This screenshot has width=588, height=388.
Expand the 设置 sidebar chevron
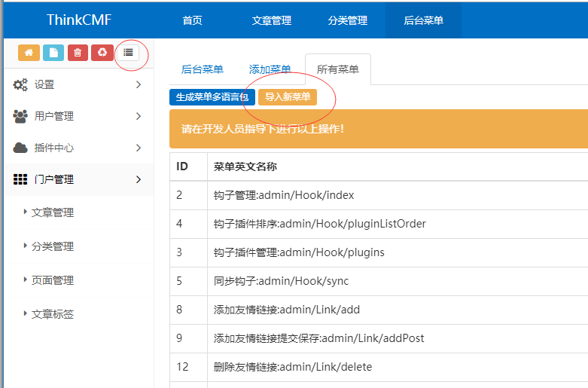coord(138,85)
